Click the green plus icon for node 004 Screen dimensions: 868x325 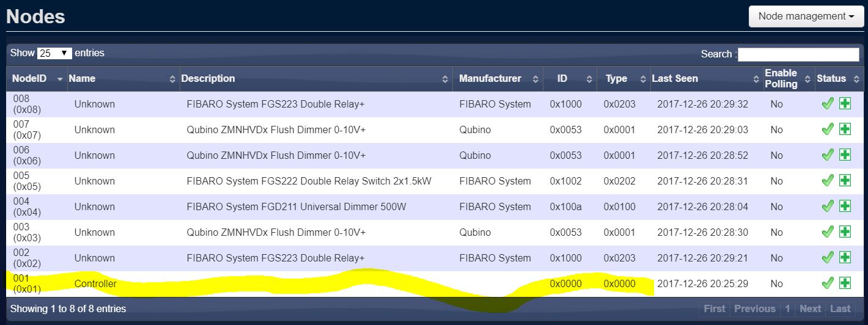845,206
